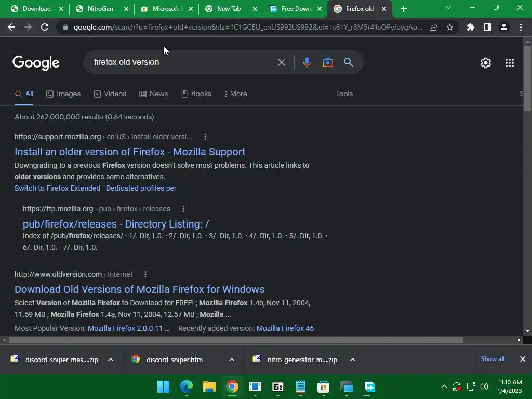Open Dedicated profiles per sitelink
The width and height of the screenshot is (532, 399).
pyautogui.click(x=141, y=188)
